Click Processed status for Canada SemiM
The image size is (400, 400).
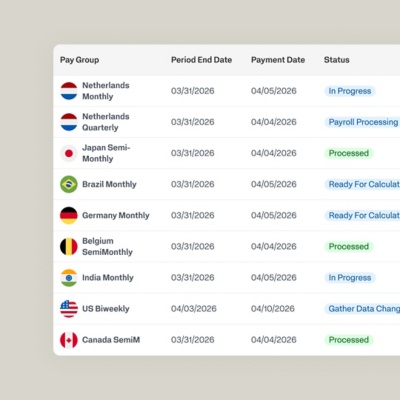pyautogui.click(x=349, y=340)
